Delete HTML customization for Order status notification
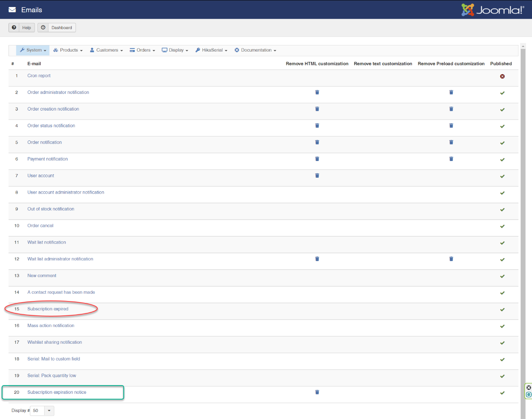The width and height of the screenshot is (532, 419). point(317,126)
